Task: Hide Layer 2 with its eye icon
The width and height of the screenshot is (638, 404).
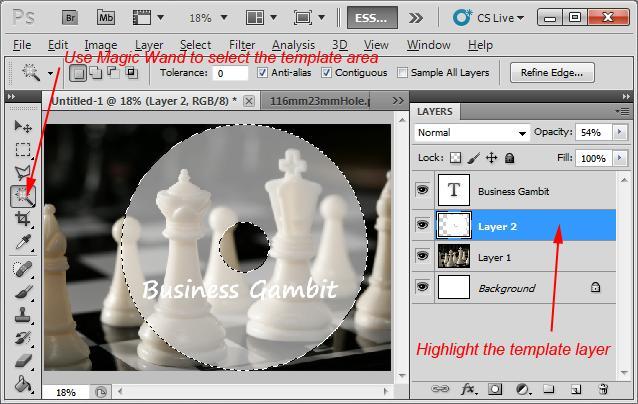Action: 422,225
